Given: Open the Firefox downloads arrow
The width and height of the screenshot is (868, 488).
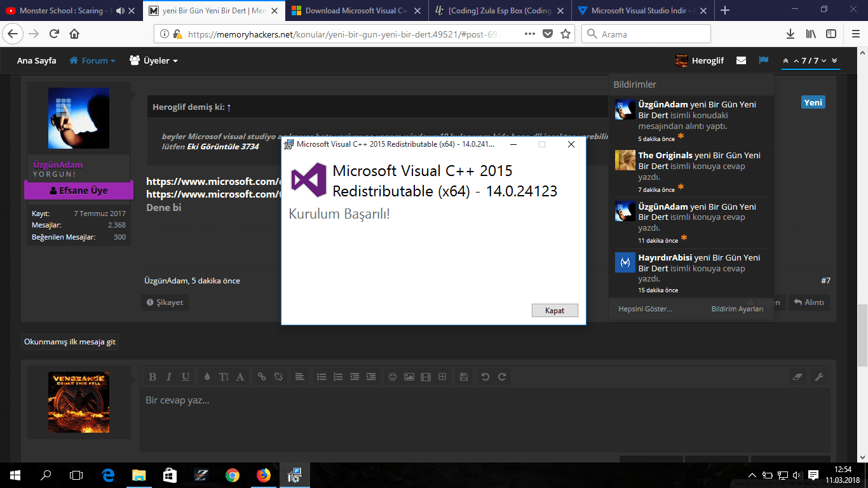Looking at the screenshot, I should point(790,34).
